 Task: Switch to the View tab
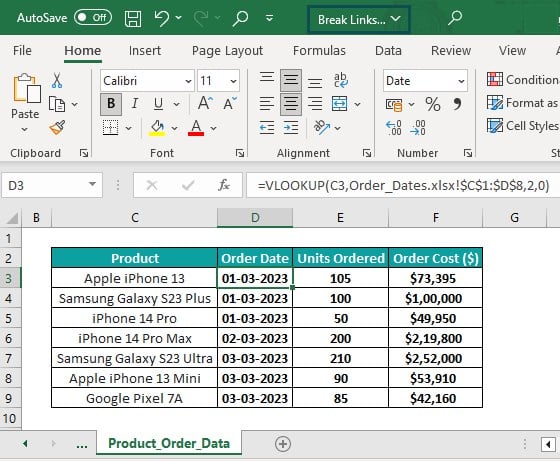(x=512, y=50)
